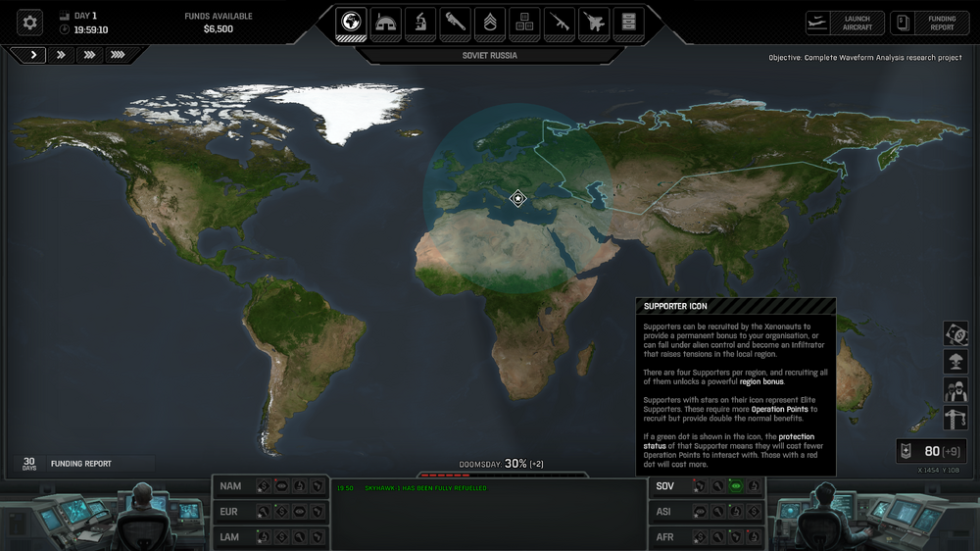Click the mushroom cloud overlay icon
Viewport: 980px width, 551px height.
955,362
